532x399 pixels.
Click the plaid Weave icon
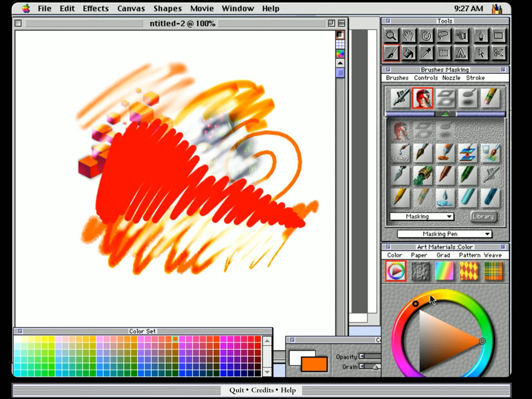click(493, 271)
